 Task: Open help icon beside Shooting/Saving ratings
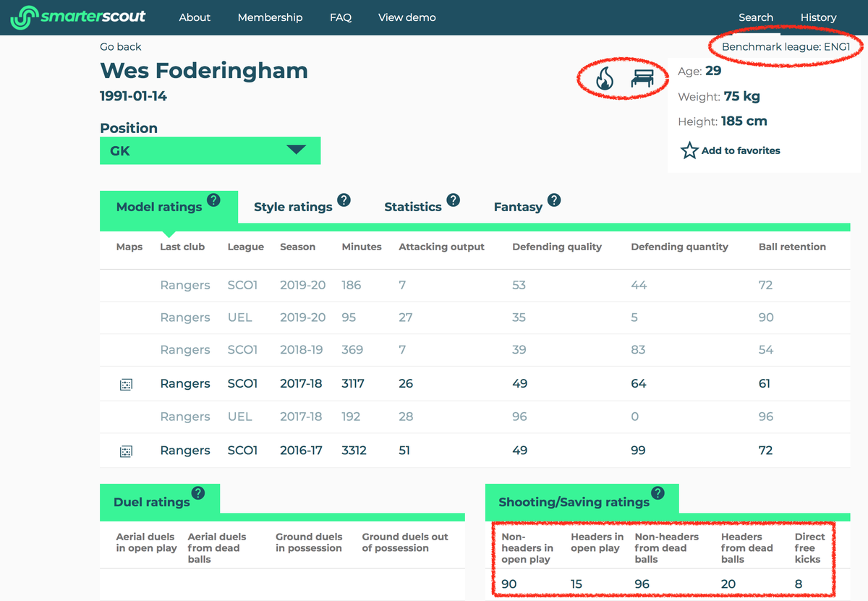[x=658, y=493]
